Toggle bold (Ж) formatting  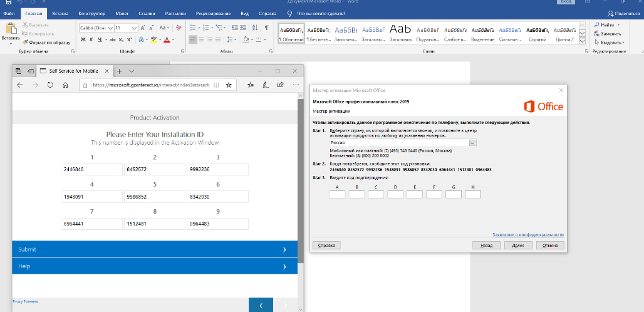point(83,40)
